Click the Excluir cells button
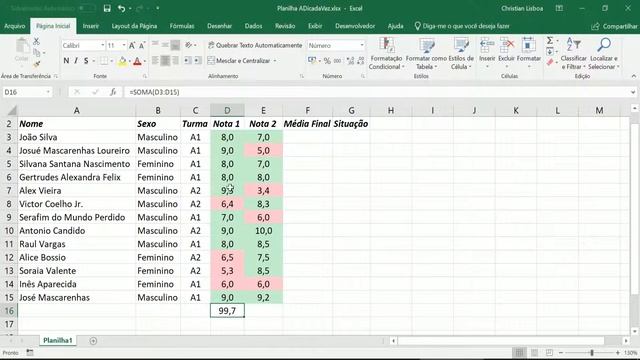 pyautogui.click(x=507, y=53)
